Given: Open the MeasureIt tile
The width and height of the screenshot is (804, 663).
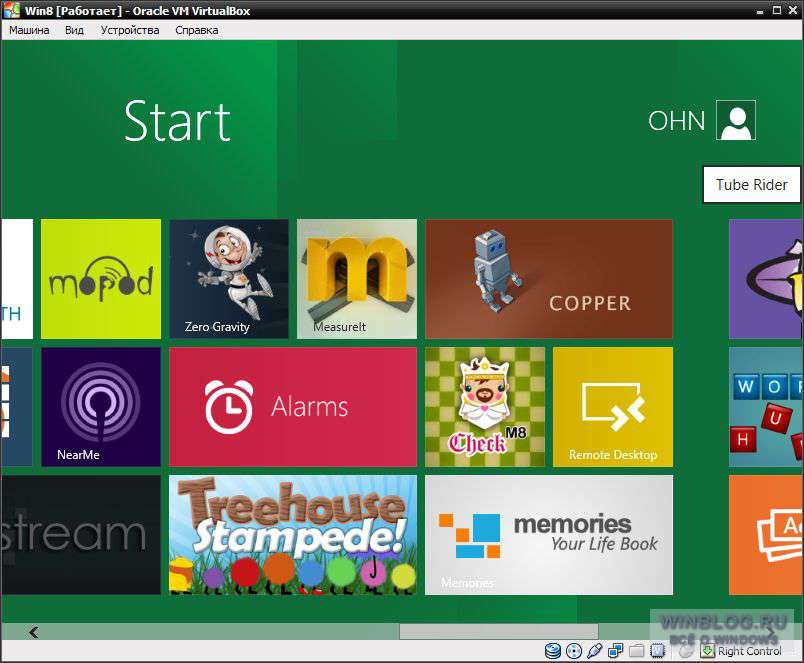Looking at the screenshot, I should pyautogui.click(x=357, y=279).
